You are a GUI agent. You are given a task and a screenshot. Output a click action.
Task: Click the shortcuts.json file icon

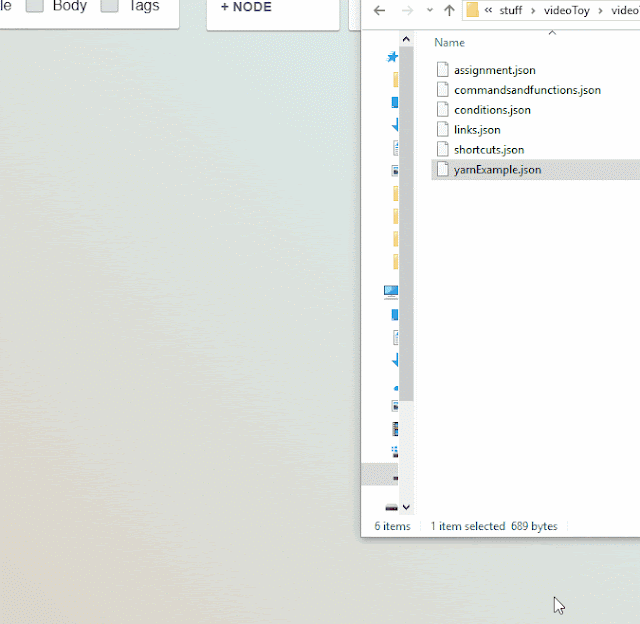442,150
